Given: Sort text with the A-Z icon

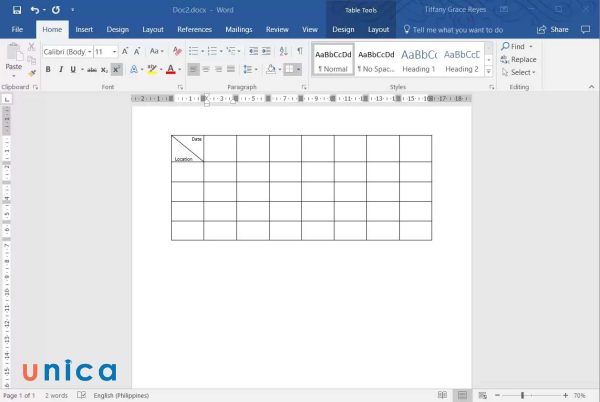Looking at the screenshot, I should (284, 51).
